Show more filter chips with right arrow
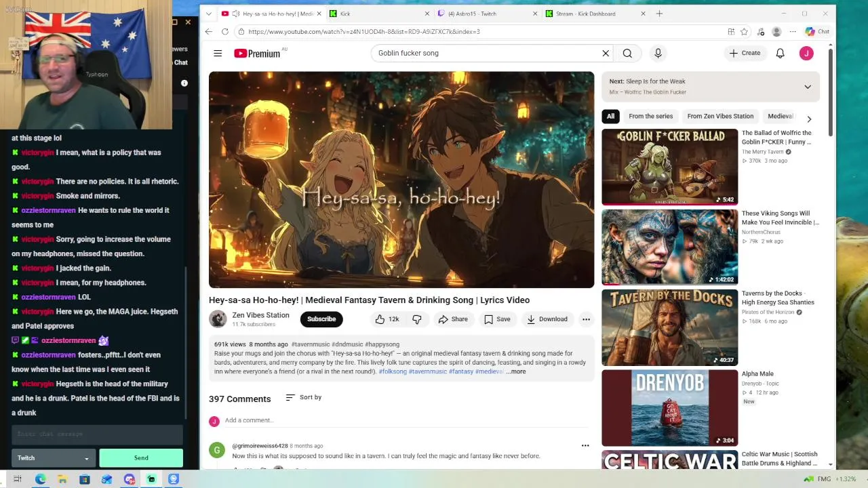The image size is (868, 488). click(x=809, y=119)
